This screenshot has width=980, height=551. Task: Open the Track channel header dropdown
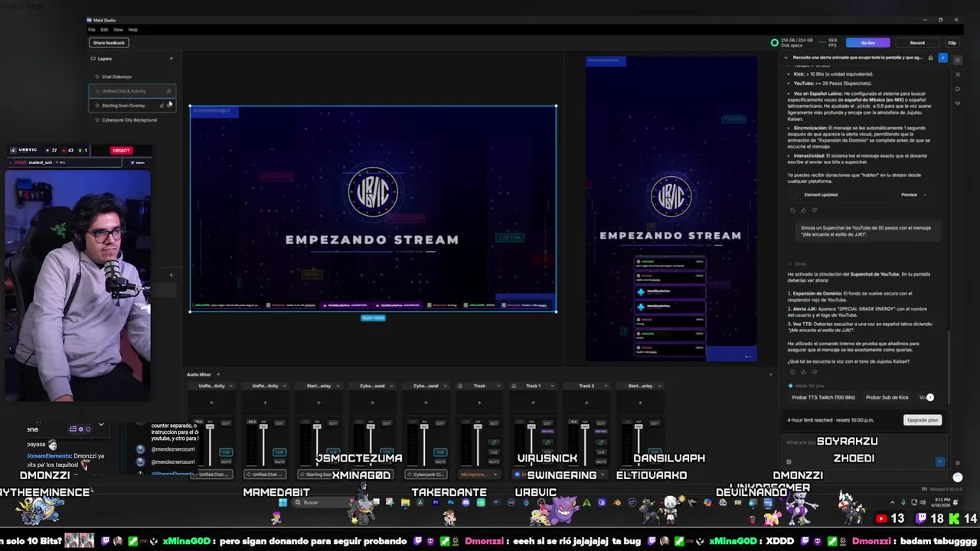coord(499,386)
